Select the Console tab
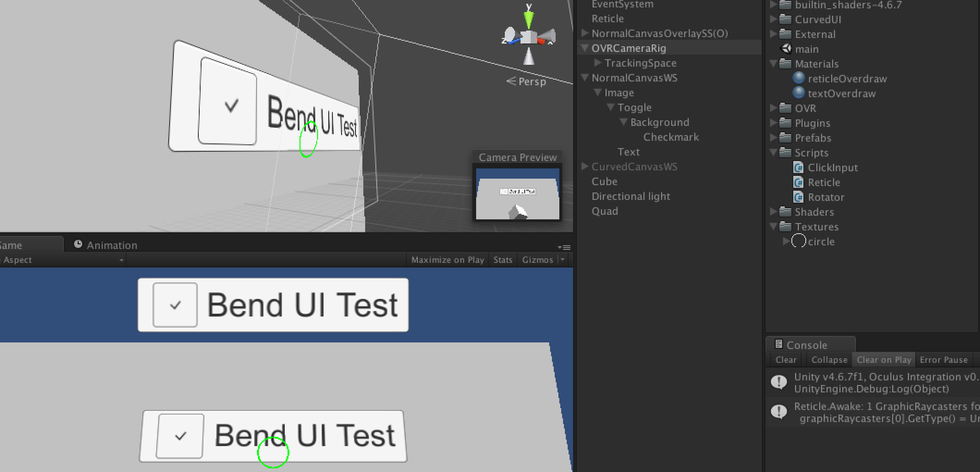 coord(810,345)
